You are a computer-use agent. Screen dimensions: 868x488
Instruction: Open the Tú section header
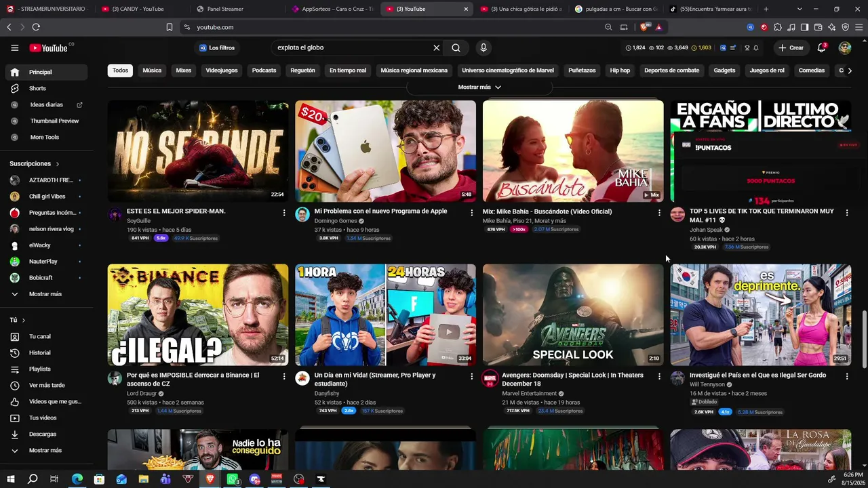click(x=17, y=320)
